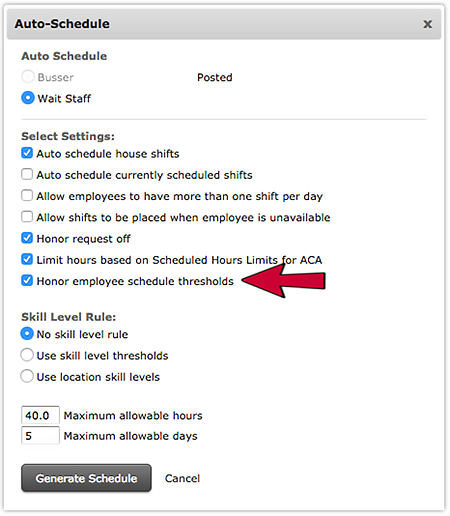This screenshot has width=450, height=516.
Task: Allow employees more than one shift per day
Action: tap(27, 196)
